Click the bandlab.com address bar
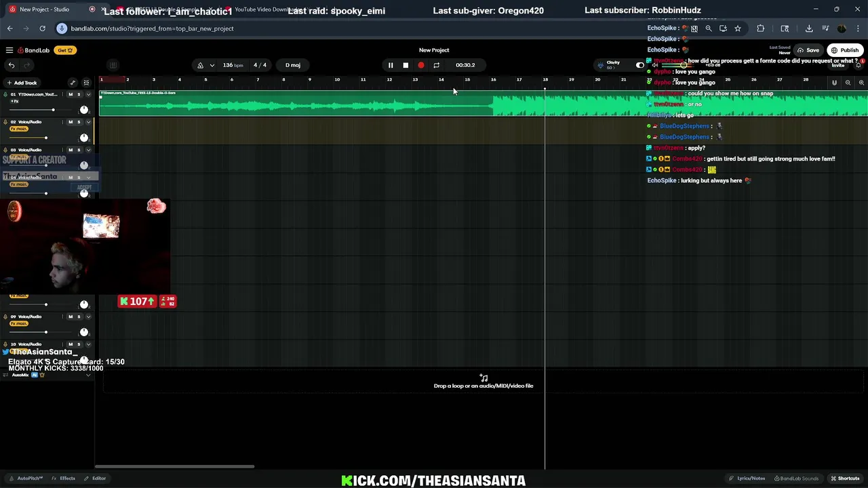This screenshot has width=868, height=488. pyautogui.click(x=152, y=28)
